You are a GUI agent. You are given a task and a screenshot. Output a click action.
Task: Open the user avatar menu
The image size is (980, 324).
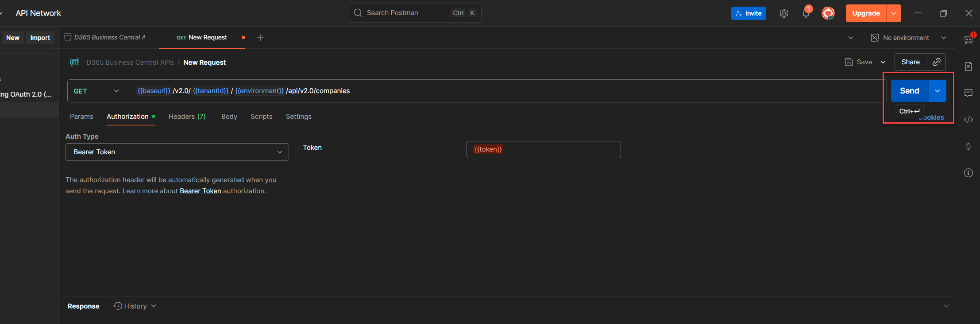828,13
